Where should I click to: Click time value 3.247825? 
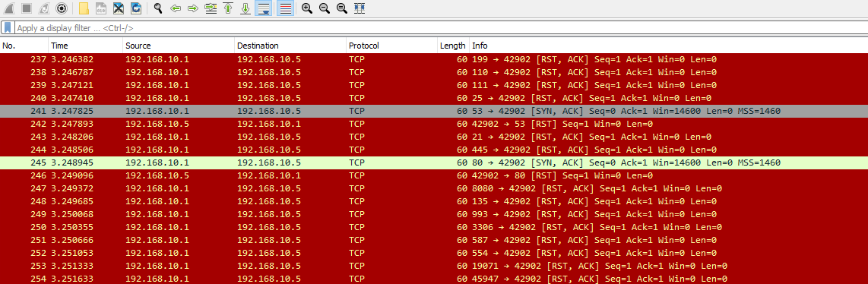(71, 111)
